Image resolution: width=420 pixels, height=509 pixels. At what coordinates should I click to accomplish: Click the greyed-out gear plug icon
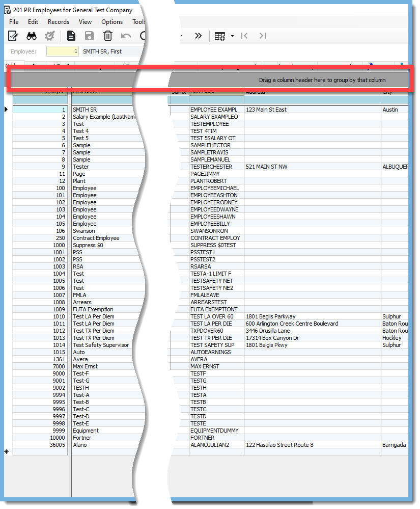49,36
